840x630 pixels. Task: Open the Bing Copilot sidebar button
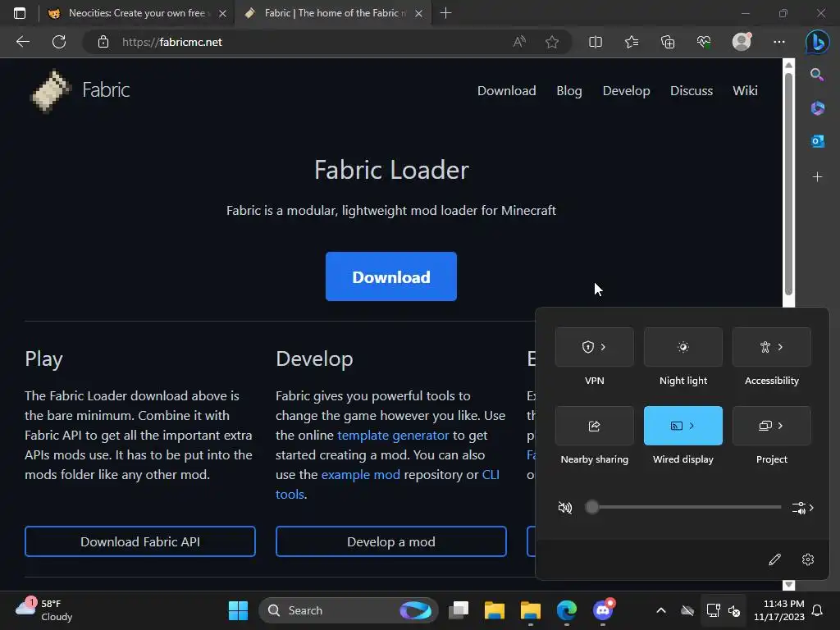pyautogui.click(x=817, y=42)
